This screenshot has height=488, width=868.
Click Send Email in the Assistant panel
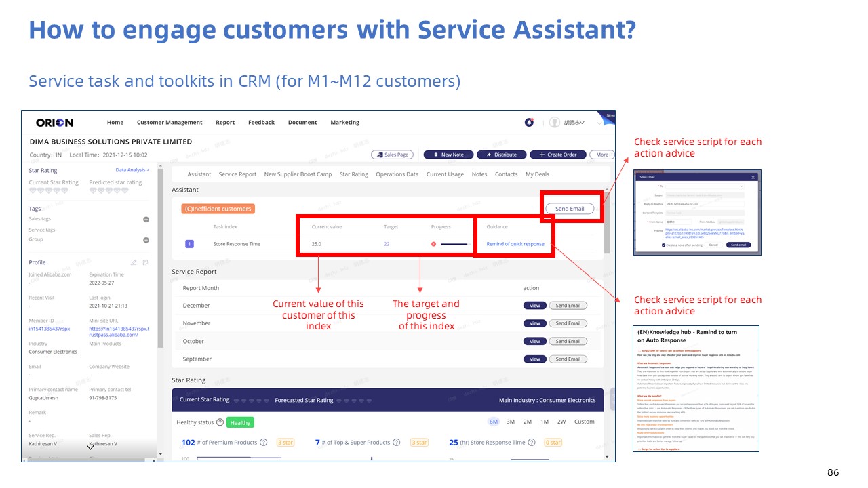[x=570, y=209]
